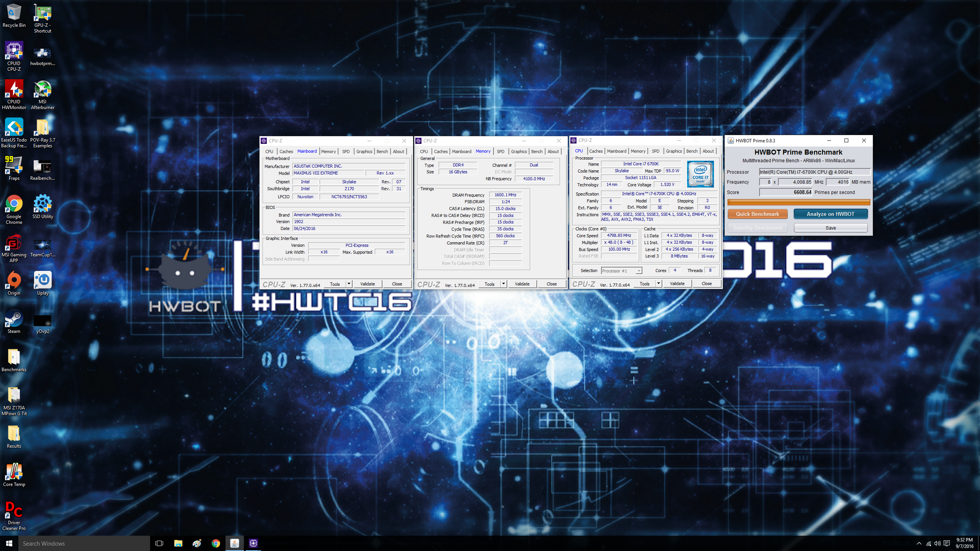Open Tools dropdown arrow in Memory CPU-Z window
The width and height of the screenshot is (980, 551).
(x=503, y=284)
